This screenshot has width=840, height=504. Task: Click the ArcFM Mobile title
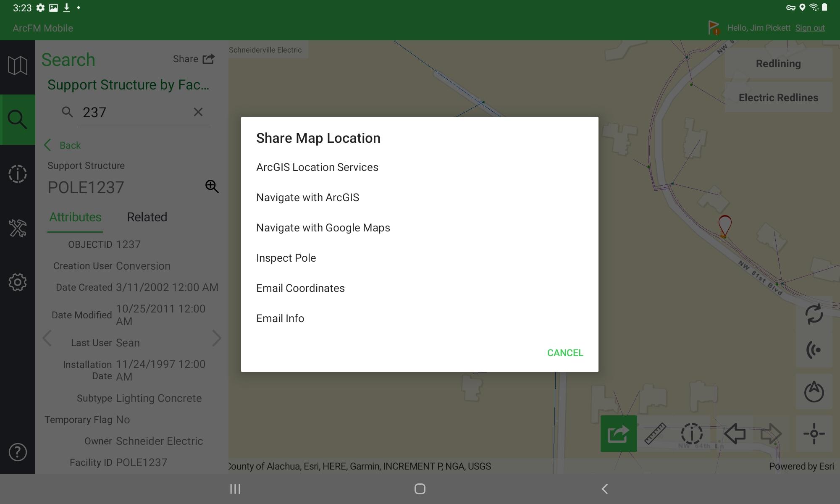click(43, 28)
